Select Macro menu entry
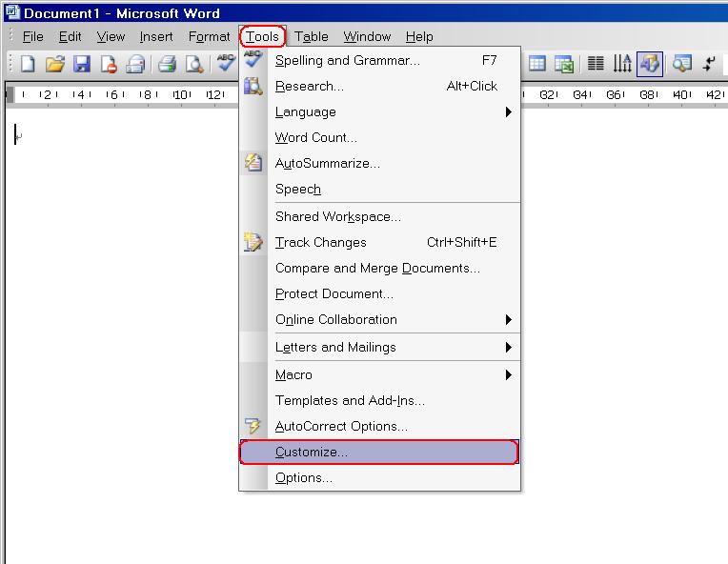728x564 pixels. tap(380, 374)
